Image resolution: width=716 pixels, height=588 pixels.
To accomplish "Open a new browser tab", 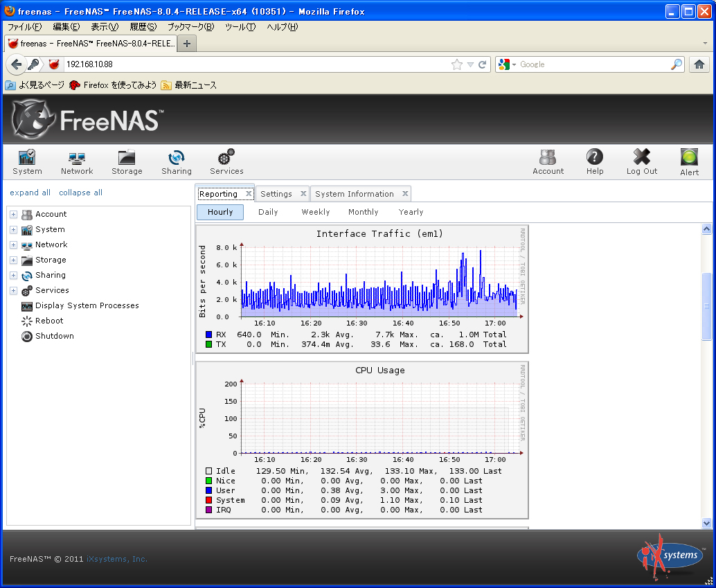I will click(186, 44).
